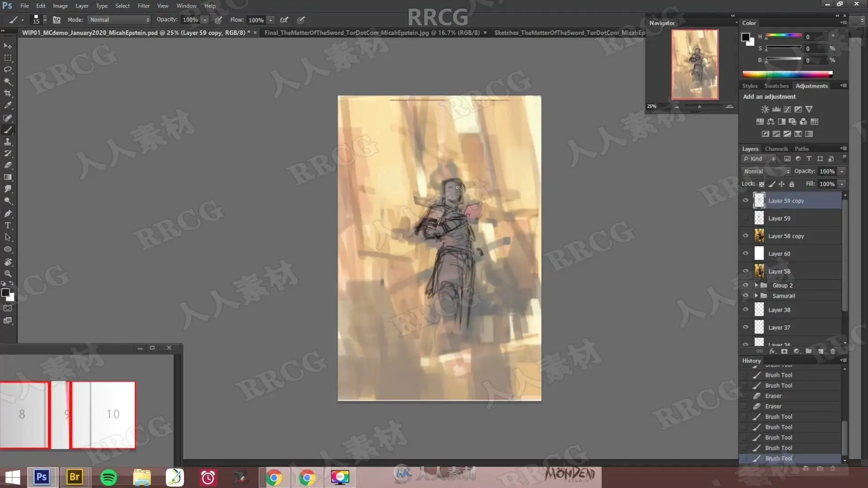This screenshot has width=868, height=488.
Task: Select the Clone Stamp tool
Action: pos(8,142)
